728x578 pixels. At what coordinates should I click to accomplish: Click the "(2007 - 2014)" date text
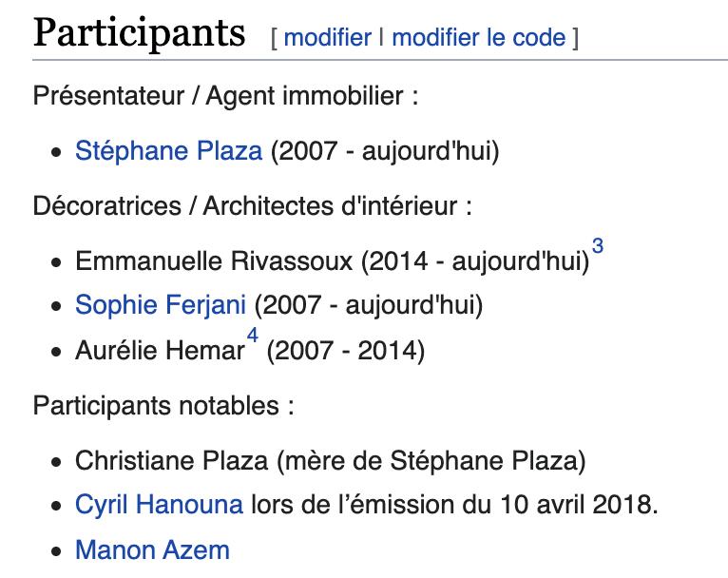346,352
